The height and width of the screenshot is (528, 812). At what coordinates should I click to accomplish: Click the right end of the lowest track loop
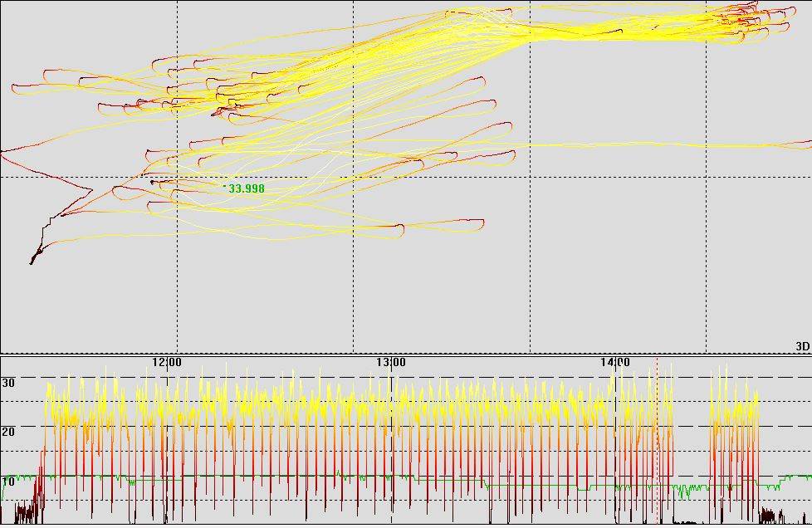point(481,222)
